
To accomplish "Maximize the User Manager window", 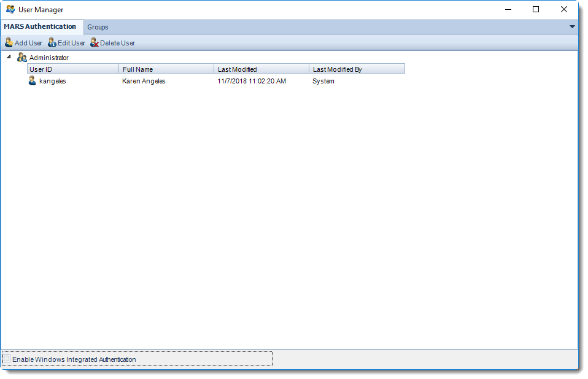I will pyautogui.click(x=536, y=9).
